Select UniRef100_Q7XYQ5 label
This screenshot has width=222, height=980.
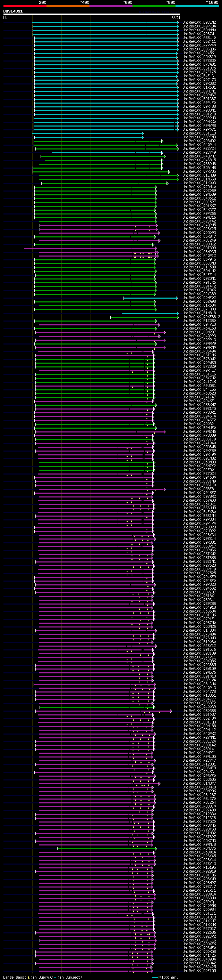[199, 172]
